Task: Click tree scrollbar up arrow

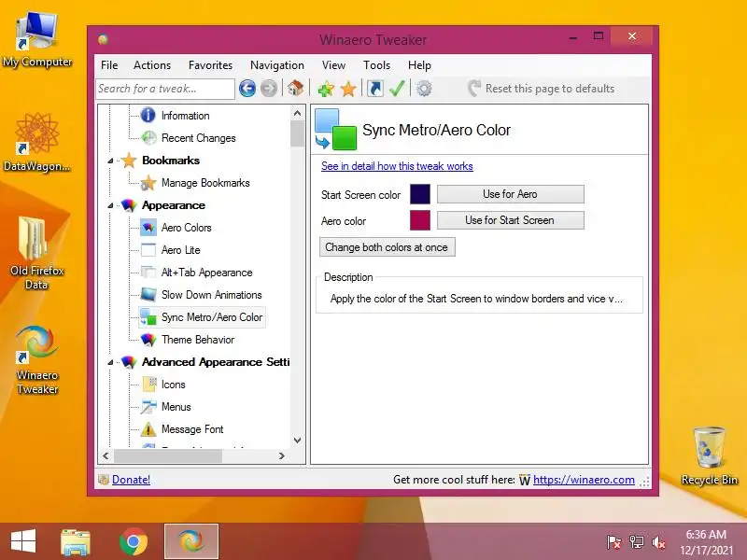Action: [297, 113]
